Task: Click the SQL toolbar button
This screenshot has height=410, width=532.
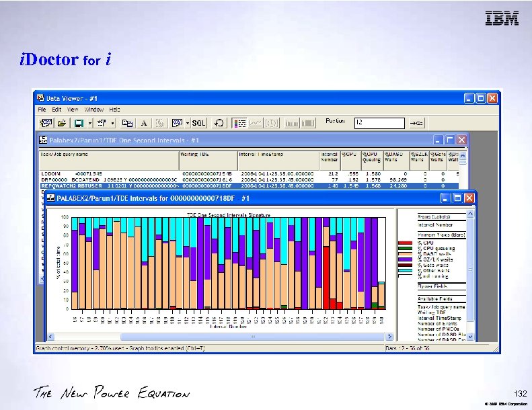Action: pyautogui.click(x=199, y=123)
